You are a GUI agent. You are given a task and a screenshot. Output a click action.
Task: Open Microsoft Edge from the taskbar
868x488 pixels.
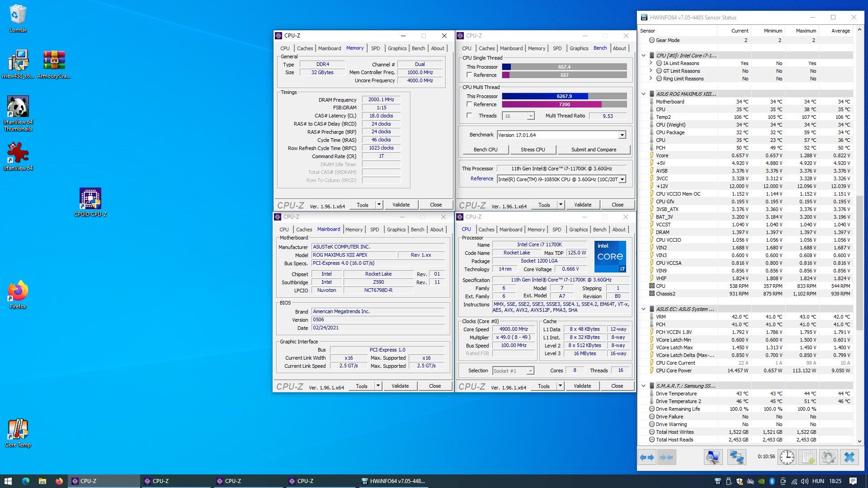pyautogui.click(x=25, y=481)
